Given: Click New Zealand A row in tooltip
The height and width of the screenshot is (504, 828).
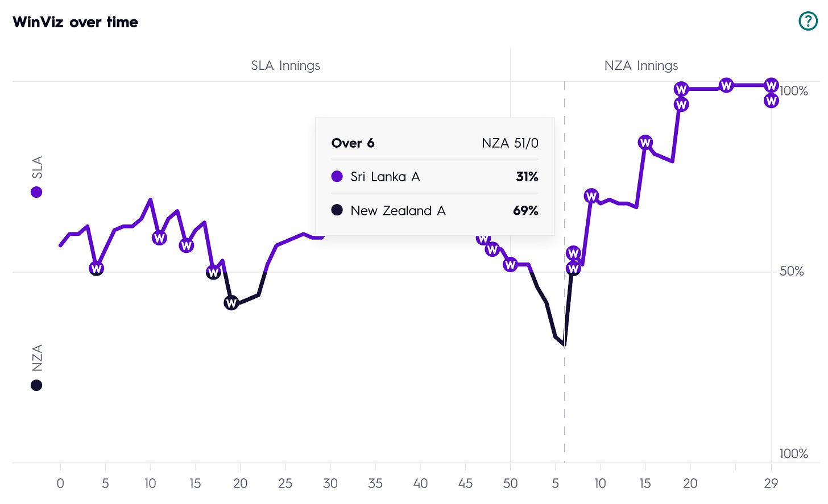Looking at the screenshot, I should [434, 211].
